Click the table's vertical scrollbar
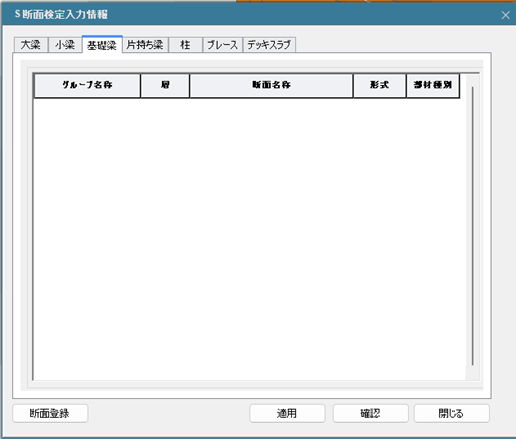 (x=472, y=226)
